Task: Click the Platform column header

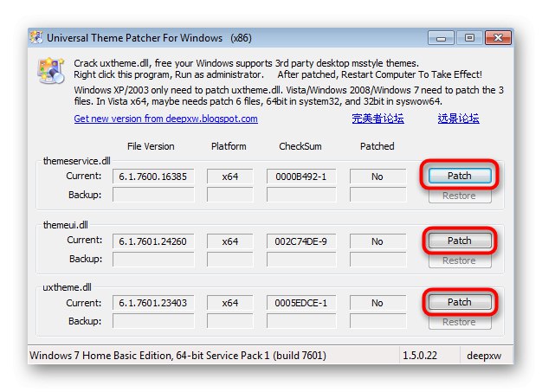Action: tap(229, 146)
